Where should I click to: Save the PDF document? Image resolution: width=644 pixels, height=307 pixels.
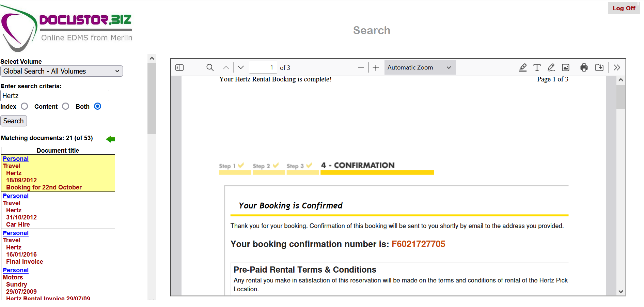(599, 67)
